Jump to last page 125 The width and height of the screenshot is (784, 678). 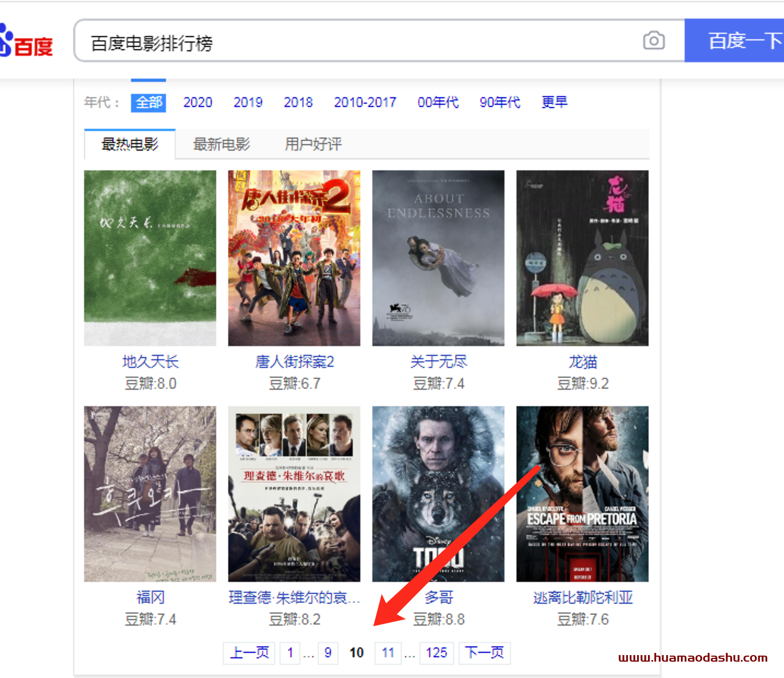[437, 653]
